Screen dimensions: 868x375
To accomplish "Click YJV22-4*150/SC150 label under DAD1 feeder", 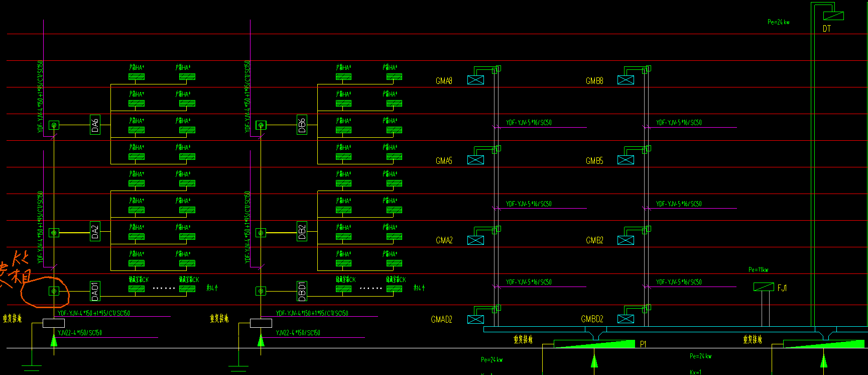I will pyautogui.click(x=80, y=333).
